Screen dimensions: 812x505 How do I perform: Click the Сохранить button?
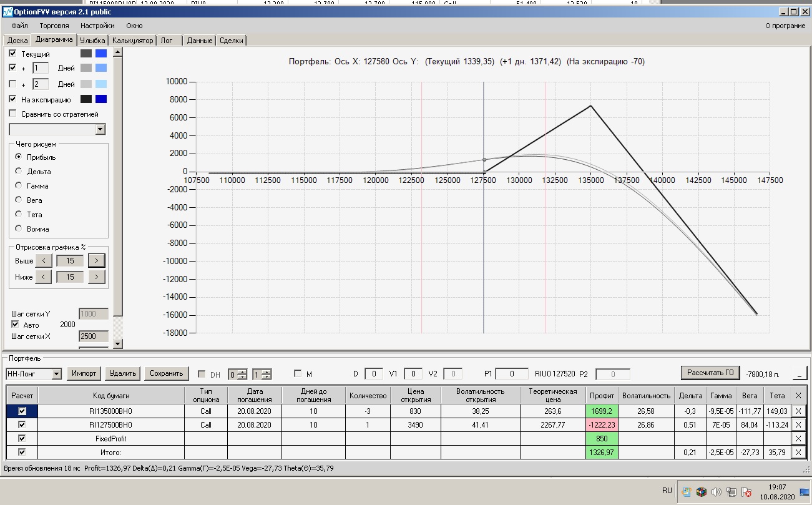167,373
